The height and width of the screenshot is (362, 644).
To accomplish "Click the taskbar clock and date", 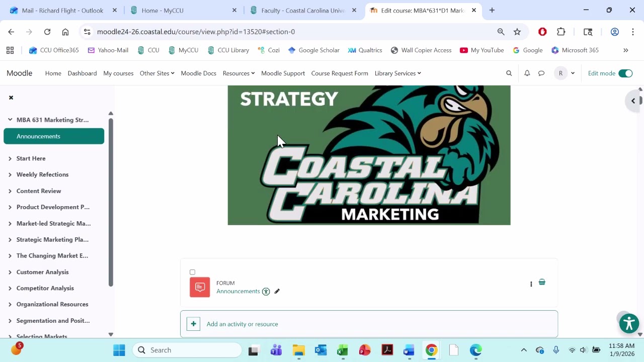I will pos(621,350).
